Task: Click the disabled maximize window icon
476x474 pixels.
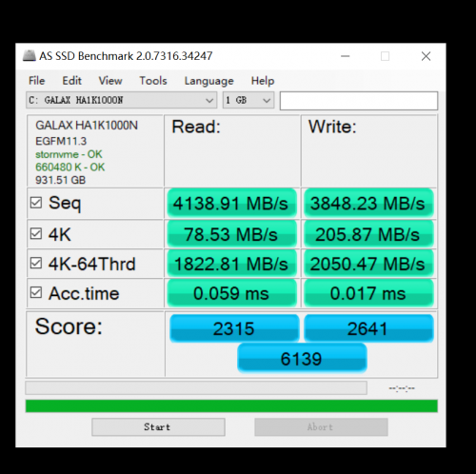Action: tap(385, 56)
